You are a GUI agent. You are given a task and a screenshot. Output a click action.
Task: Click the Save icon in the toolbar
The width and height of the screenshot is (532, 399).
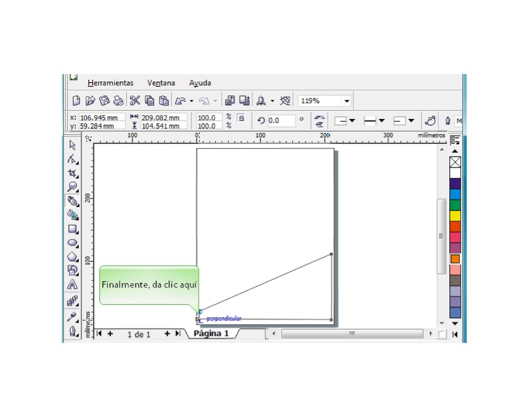(x=104, y=101)
